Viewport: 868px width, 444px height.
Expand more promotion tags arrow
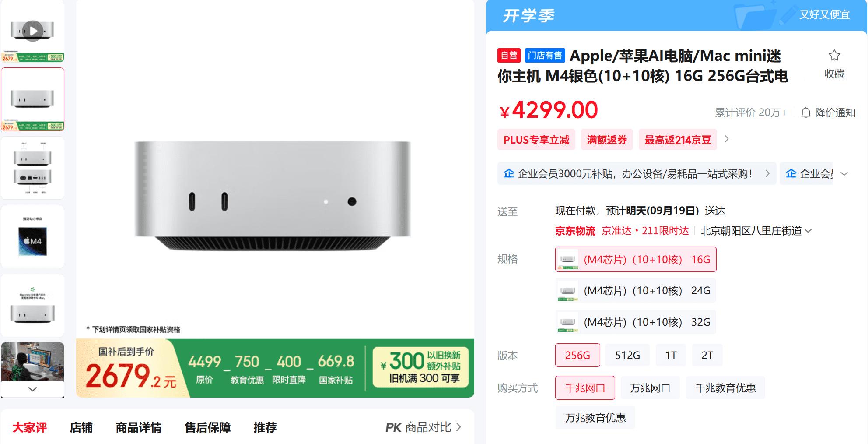click(x=727, y=139)
